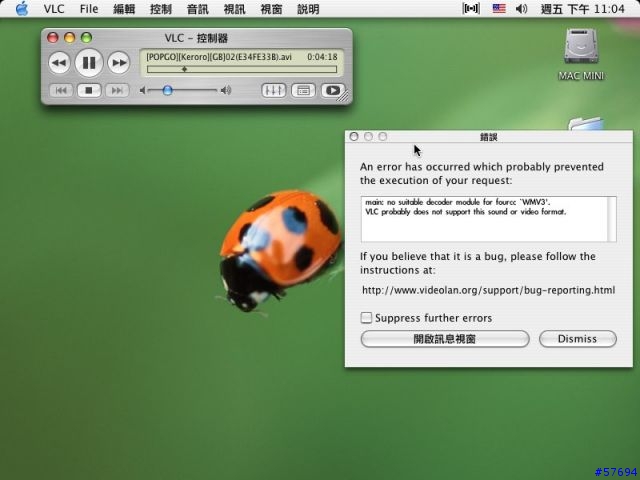Viewport: 640px width, 480px height.
Task: Open the 音訊 menu
Action: pyautogui.click(x=198, y=9)
